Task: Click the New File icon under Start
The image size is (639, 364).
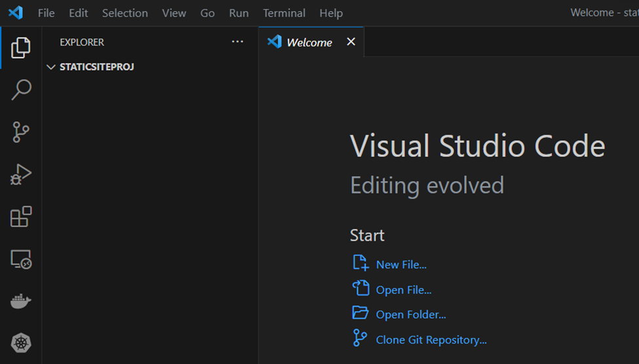Action: click(x=360, y=263)
